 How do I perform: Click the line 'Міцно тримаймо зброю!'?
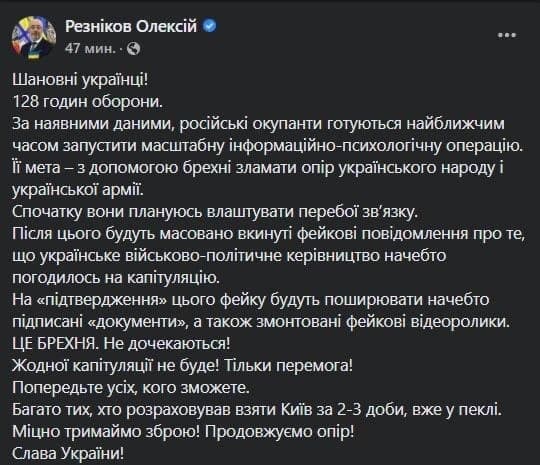106,432
